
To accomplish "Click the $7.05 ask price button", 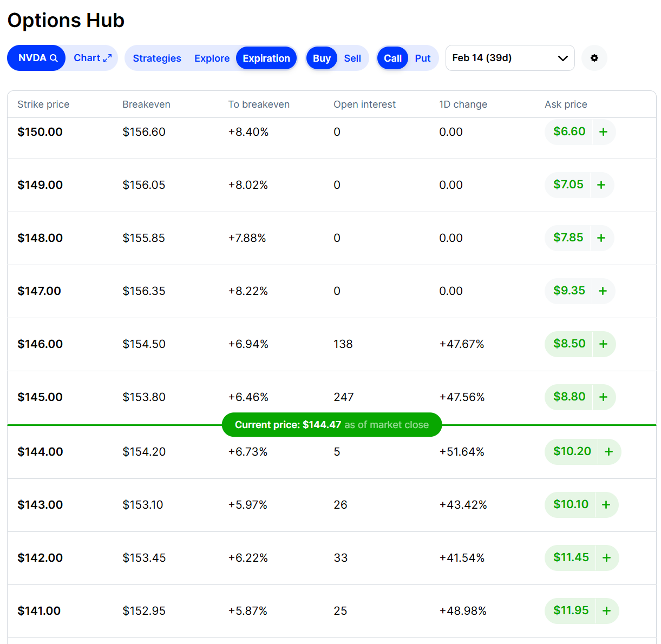I will point(568,185).
